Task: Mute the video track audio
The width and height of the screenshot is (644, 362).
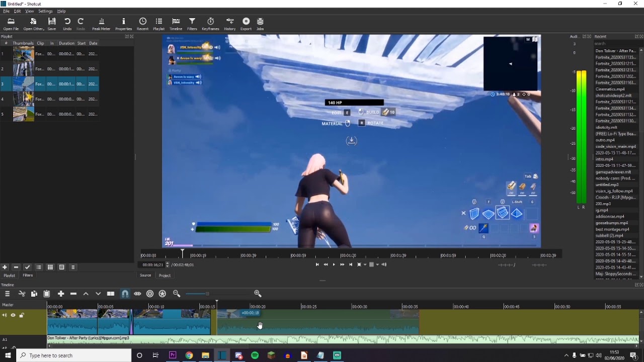Action: click(5, 315)
